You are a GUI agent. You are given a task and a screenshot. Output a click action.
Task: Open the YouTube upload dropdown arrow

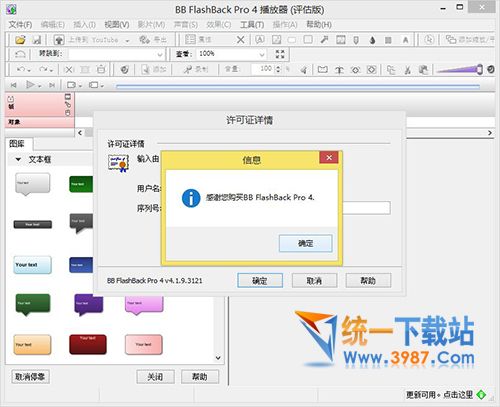click(127, 41)
